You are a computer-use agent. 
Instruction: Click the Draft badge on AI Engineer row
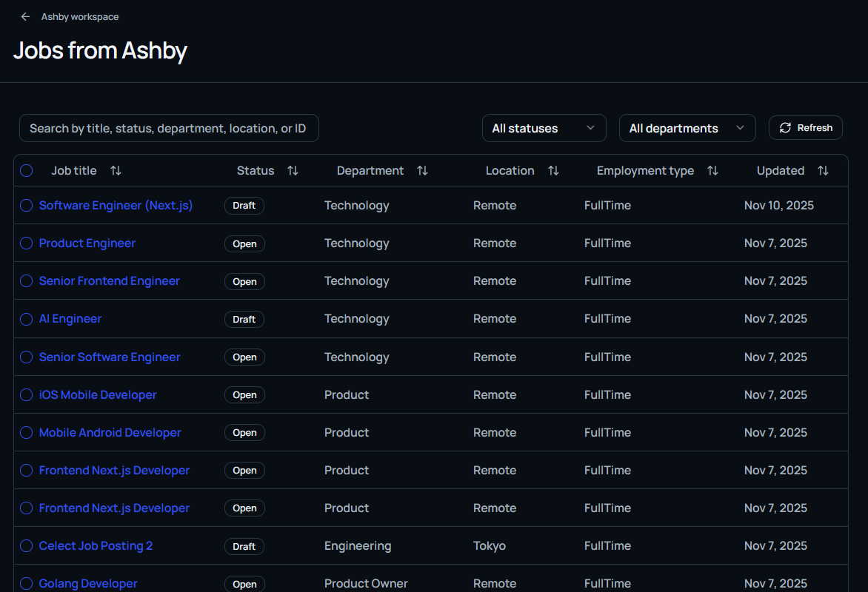click(244, 320)
